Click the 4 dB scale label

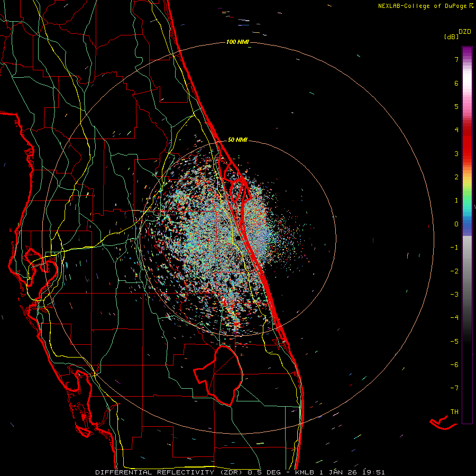(x=456, y=130)
